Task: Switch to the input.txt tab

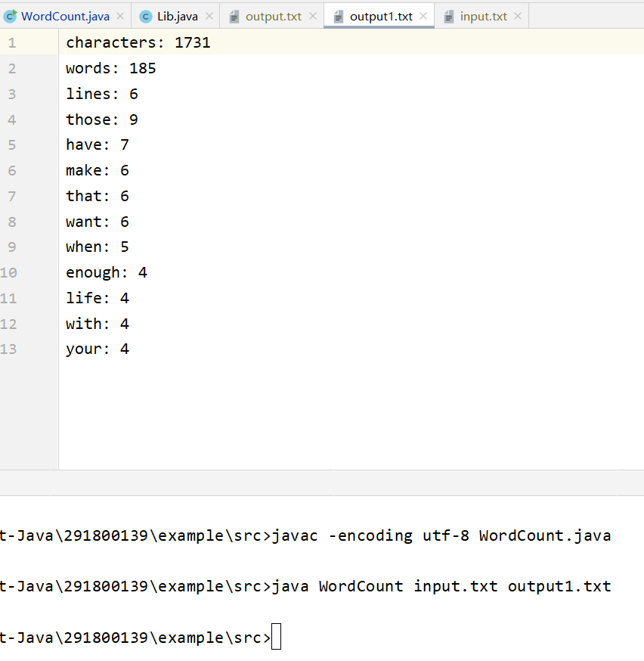Action: (x=483, y=16)
